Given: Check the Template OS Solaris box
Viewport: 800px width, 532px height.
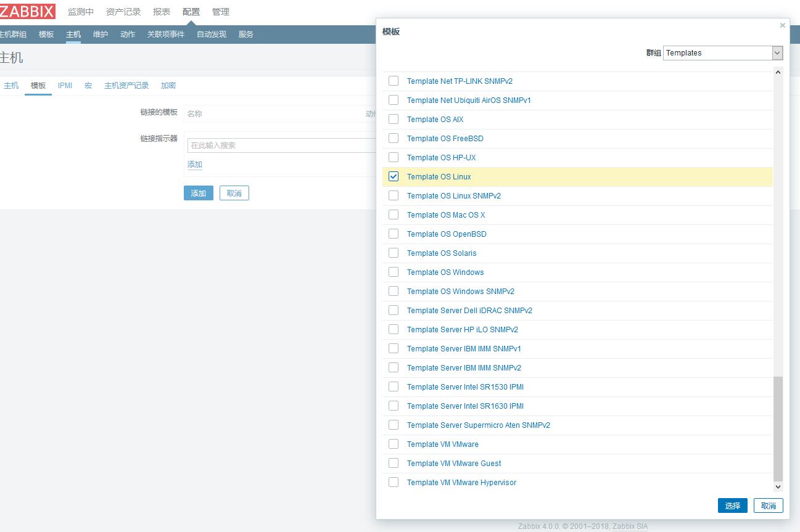Looking at the screenshot, I should coord(394,253).
